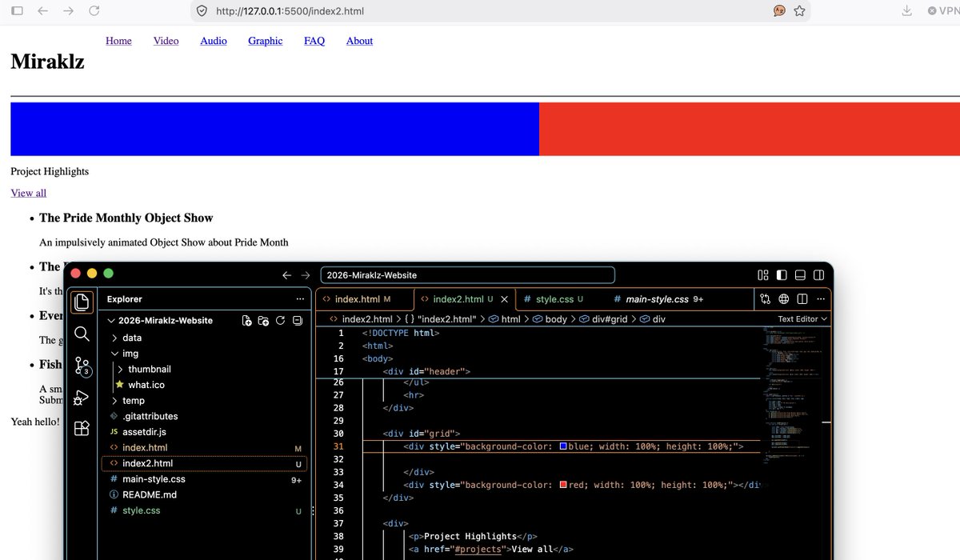
Task: Collapse the img folder
Action: coord(114,354)
